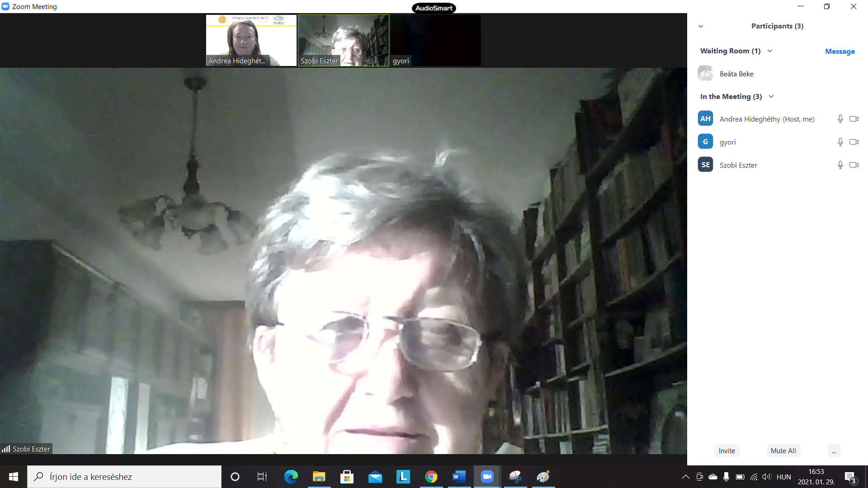The height and width of the screenshot is (488, 868).
Task: Click Szobi Eszter's microphone icon
Action: (840, 165)
